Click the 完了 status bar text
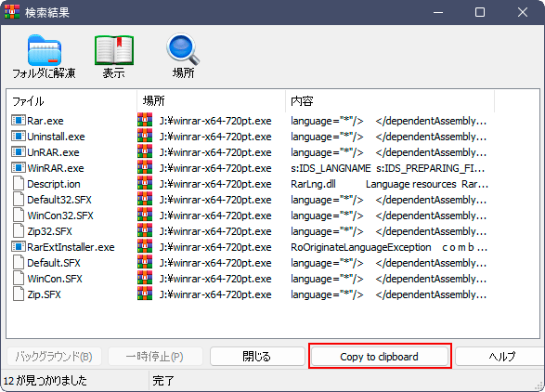The image size is (545, 392). click(x=163, y=381)
